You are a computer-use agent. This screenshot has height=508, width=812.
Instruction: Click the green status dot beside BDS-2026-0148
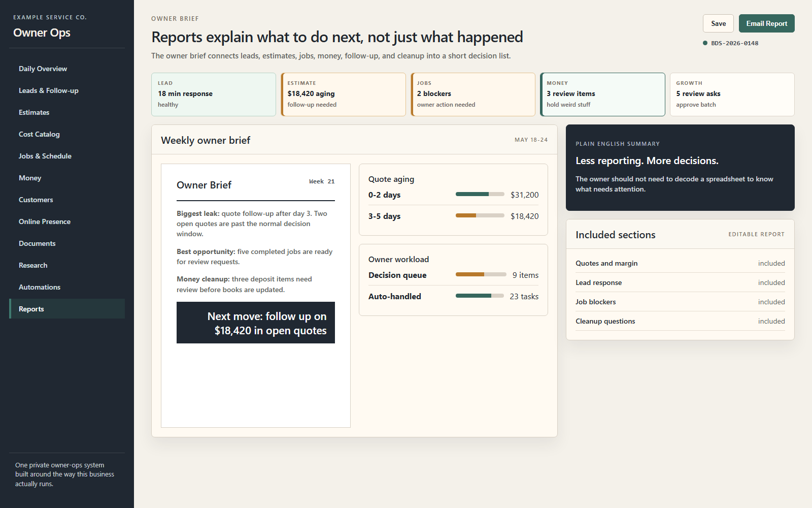tap(705, 43)
